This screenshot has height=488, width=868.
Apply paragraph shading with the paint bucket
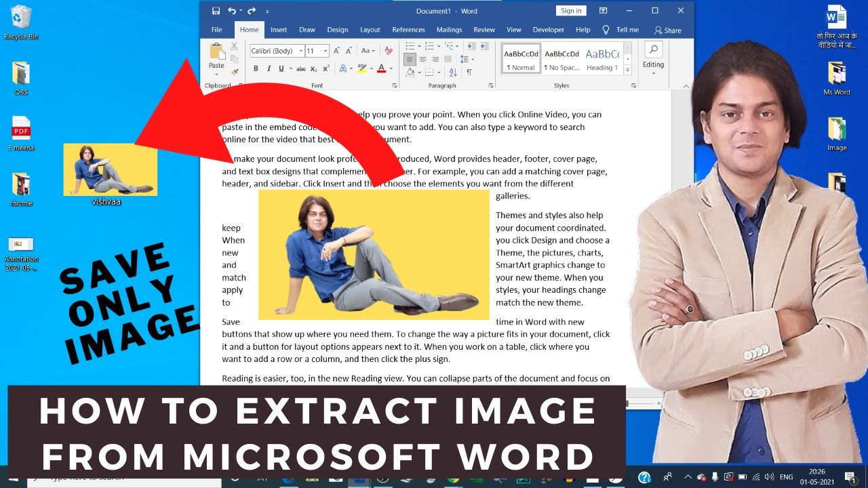410,73
